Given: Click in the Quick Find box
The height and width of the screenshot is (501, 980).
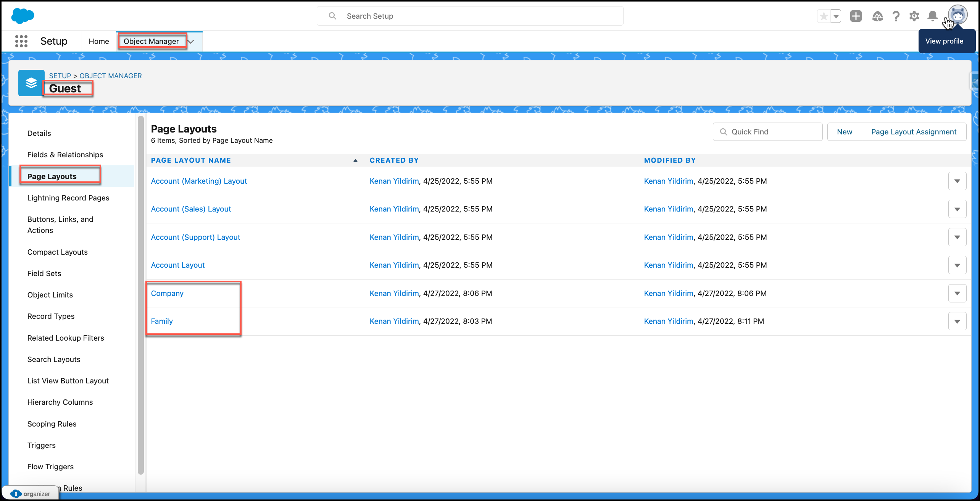Looking at the screenshot, I should 768,132.
